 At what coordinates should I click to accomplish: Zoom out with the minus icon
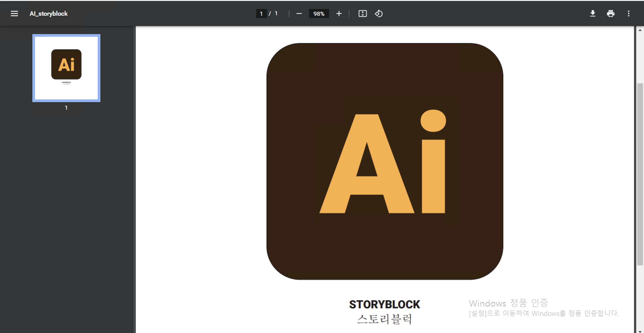point(299,13)
